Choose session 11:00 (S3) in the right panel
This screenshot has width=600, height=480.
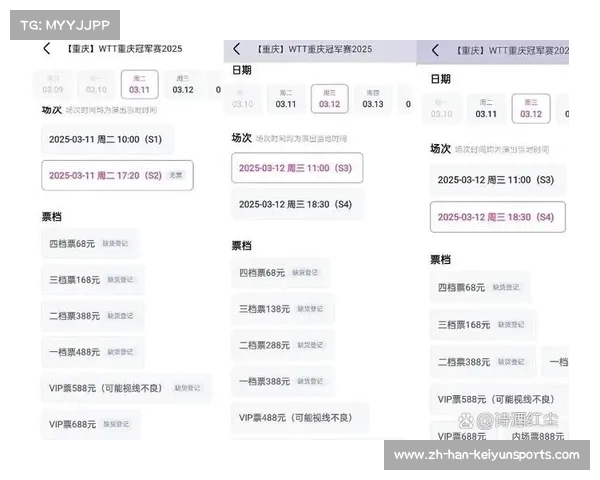coord(497,180)
